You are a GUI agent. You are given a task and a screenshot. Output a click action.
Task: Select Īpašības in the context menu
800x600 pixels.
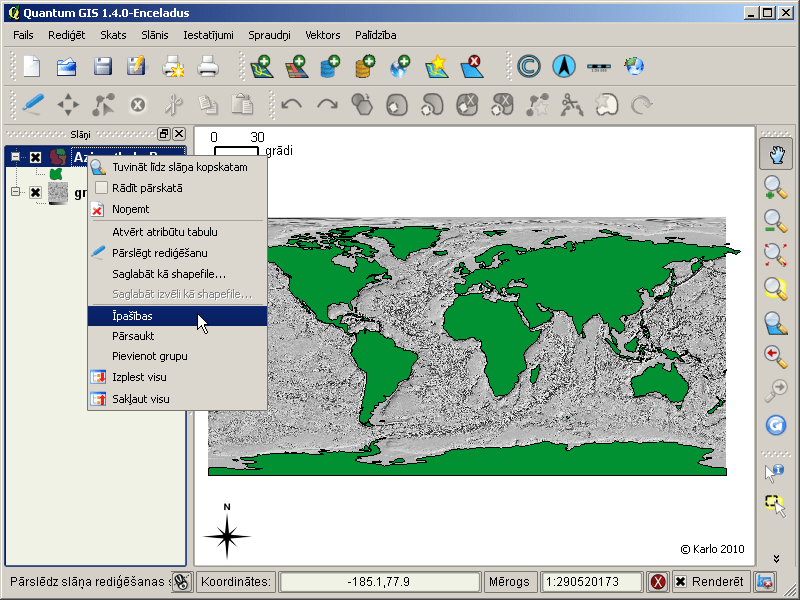point(177,316)
